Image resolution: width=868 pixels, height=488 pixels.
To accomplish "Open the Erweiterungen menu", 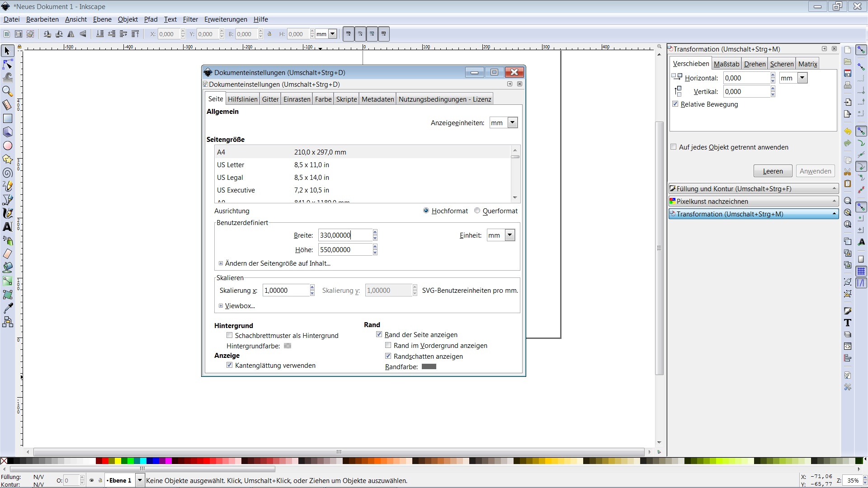I will (x=226, y=19).
